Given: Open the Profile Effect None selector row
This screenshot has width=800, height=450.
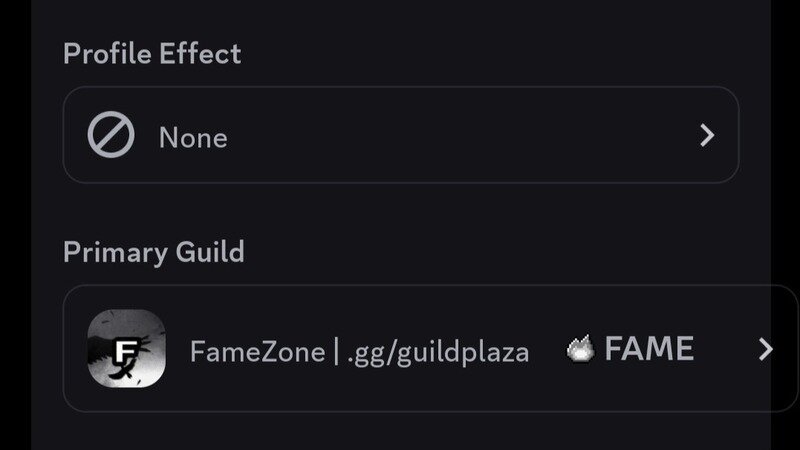Looking at the screenshot, I should click(401, 135).
